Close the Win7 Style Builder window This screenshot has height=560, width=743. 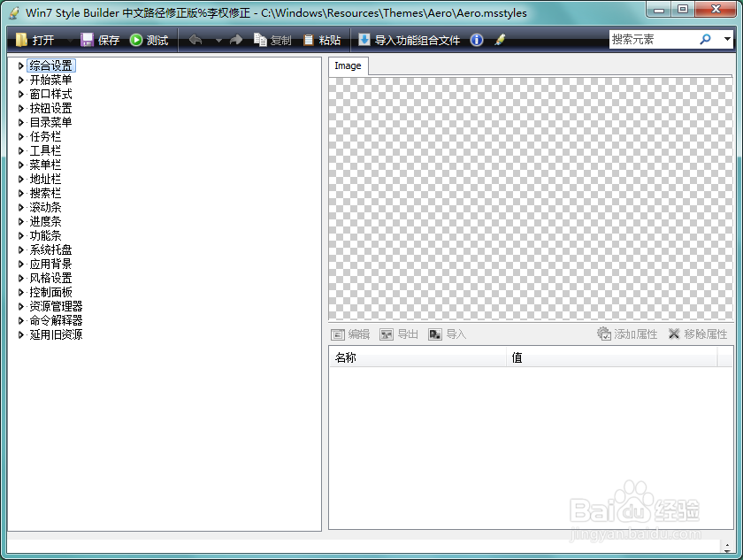(716, 9)
